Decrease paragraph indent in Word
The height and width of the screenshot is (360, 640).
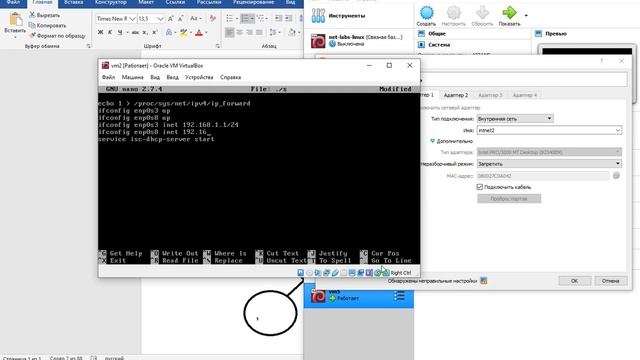click(x=278, y=18)
